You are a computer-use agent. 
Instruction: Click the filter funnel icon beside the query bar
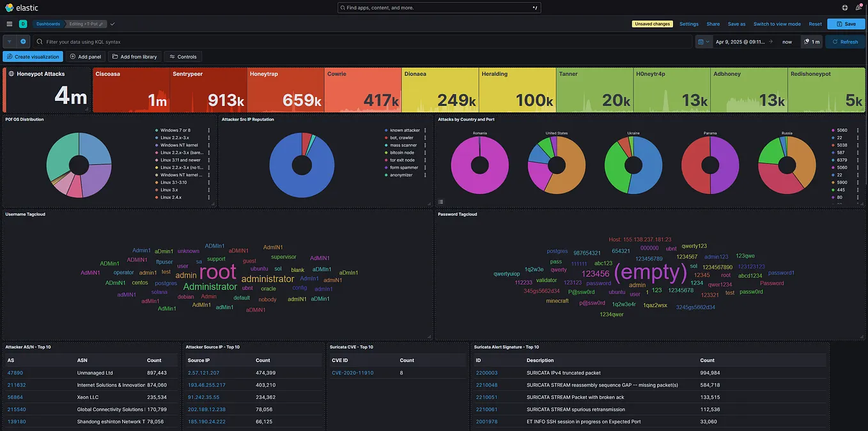pos(8,41)
